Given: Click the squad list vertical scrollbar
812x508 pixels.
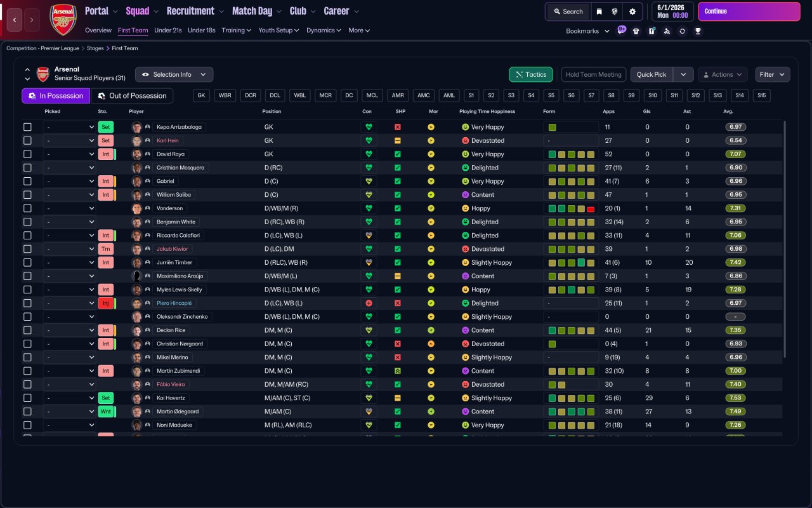Looking at the screenshot, I should [785, 239].
